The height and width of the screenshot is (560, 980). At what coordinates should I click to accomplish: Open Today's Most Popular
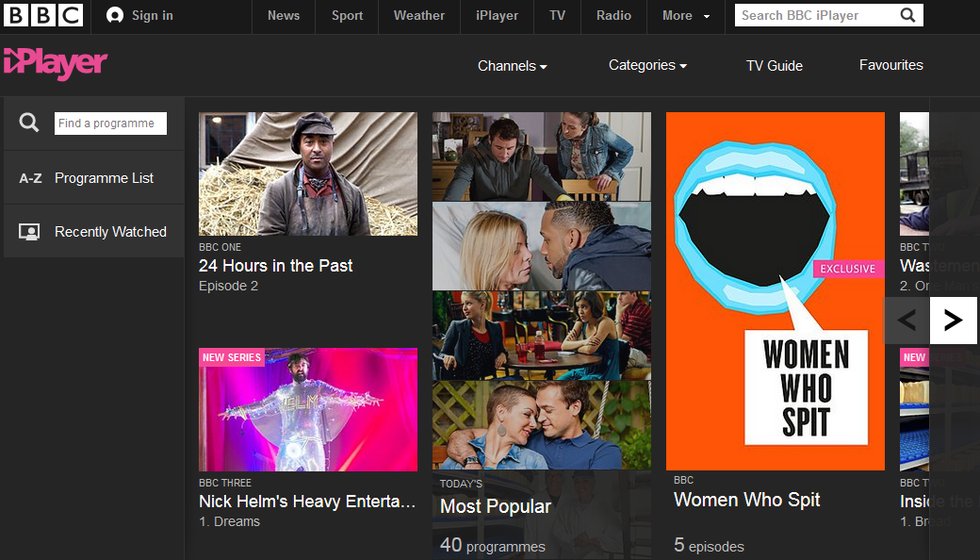(x=496, y=506)
